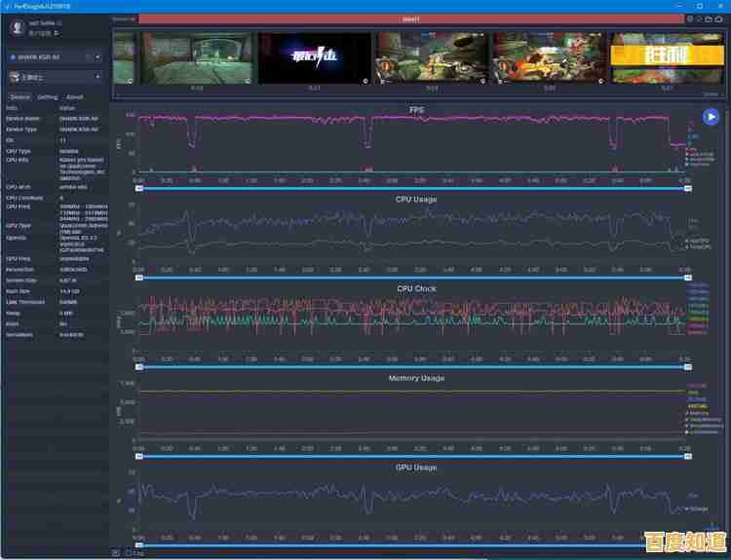
Task: Click the FPS chart range slider bar
Action: pyautogui.click(x=410, y=188)
